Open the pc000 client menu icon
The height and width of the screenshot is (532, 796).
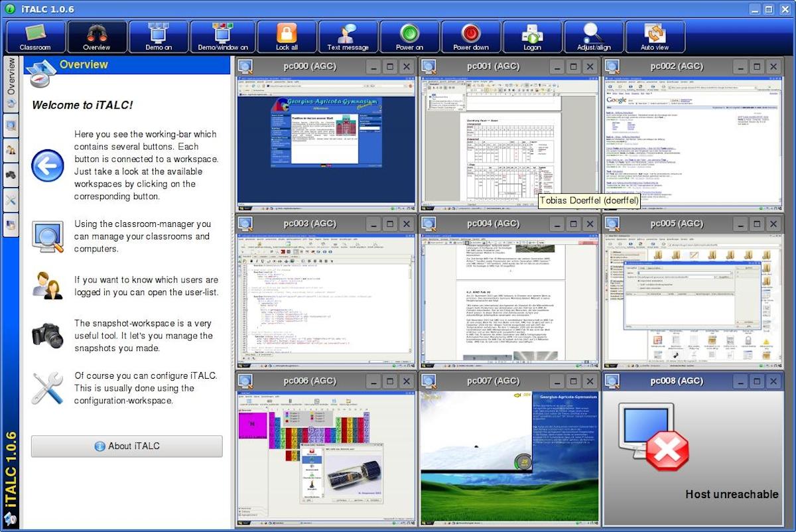tap(245, 66)
